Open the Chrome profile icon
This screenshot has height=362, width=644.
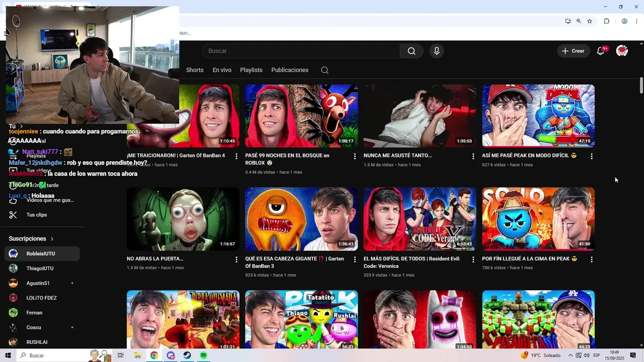pyautogui.click(x=624, y=21)
